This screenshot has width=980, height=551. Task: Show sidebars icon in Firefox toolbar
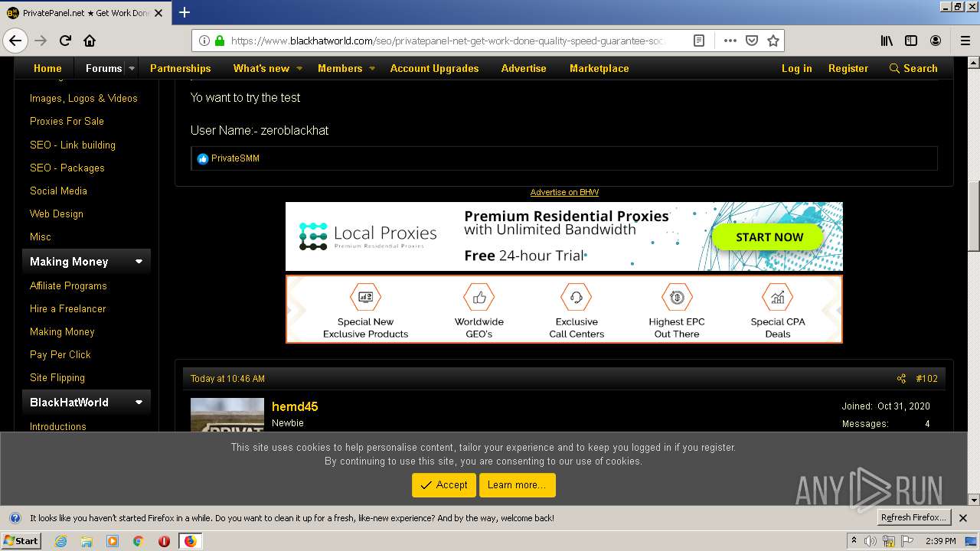coord(911,41)
